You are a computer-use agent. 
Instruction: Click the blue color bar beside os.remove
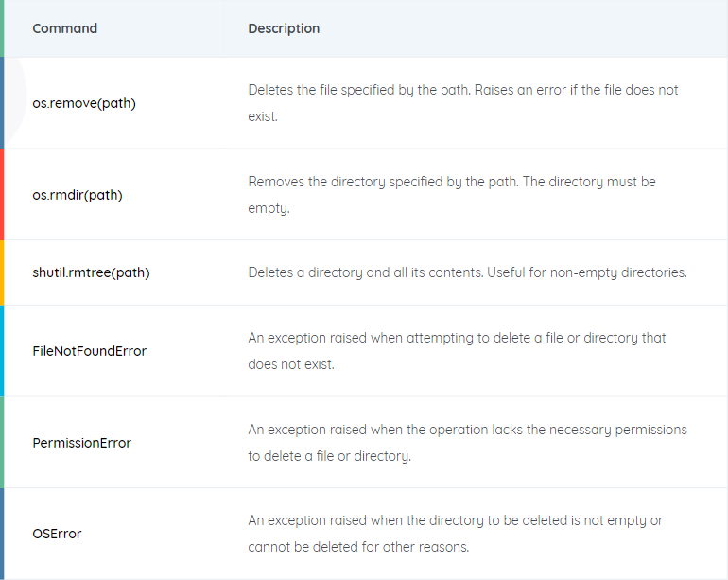2,103
